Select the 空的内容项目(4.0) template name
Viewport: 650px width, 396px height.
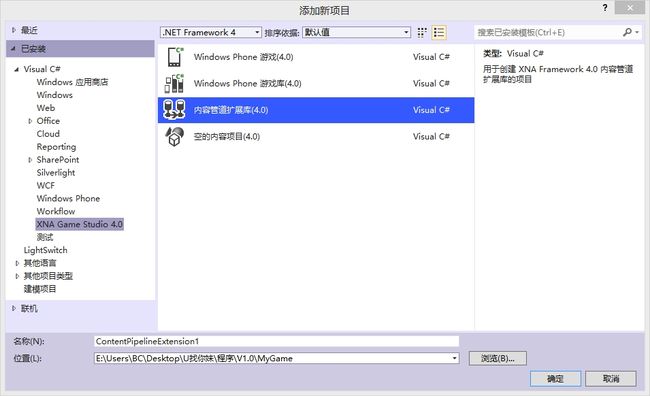pyautogui.click(x=227, y=136)
